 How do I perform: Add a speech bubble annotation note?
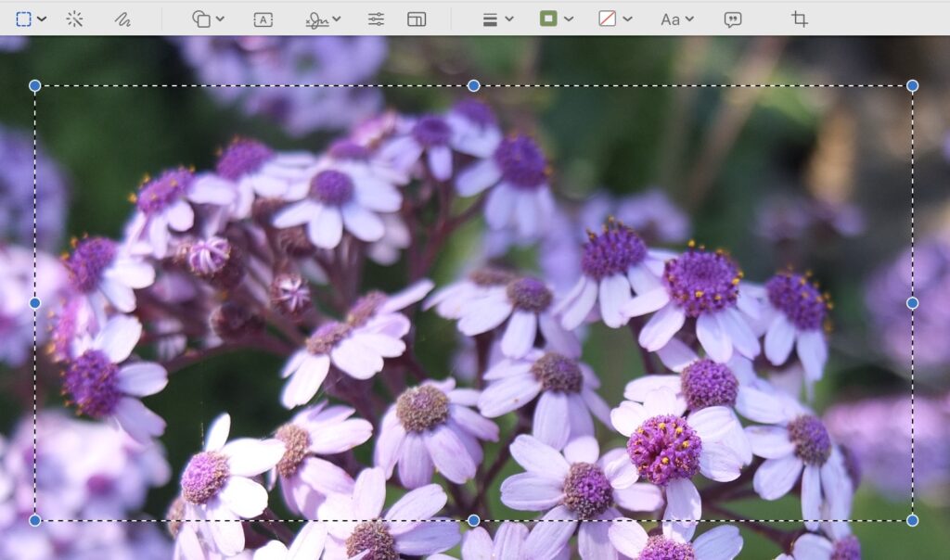(733, 20)
